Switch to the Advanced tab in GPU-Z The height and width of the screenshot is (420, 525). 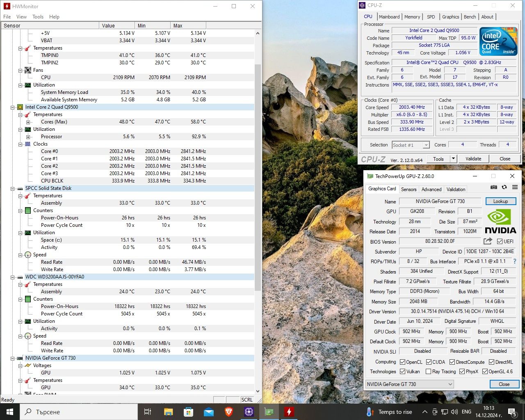(x=431, y=189)
